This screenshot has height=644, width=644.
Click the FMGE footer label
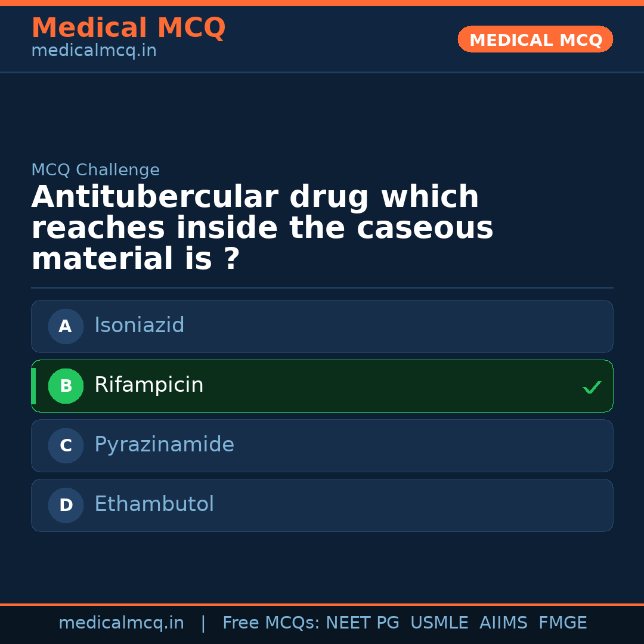(562, 623)
